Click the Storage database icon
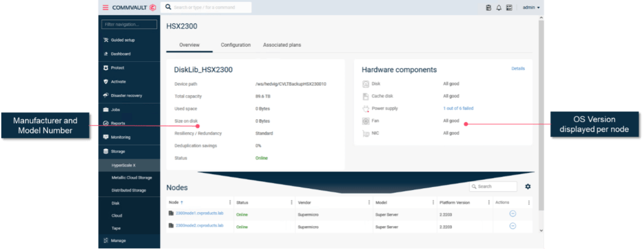Image resolution: width=644 pixels, height=250 pixels. coord(106,152)
